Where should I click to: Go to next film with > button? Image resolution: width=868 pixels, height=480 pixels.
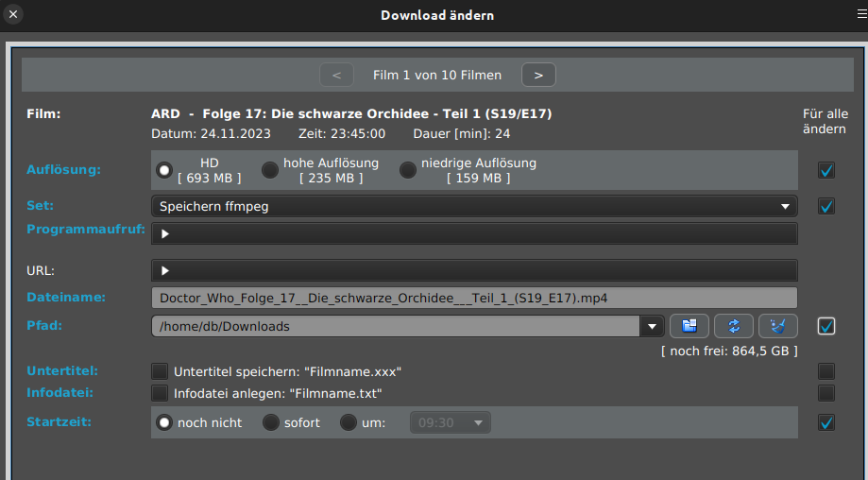click(538, 75)
